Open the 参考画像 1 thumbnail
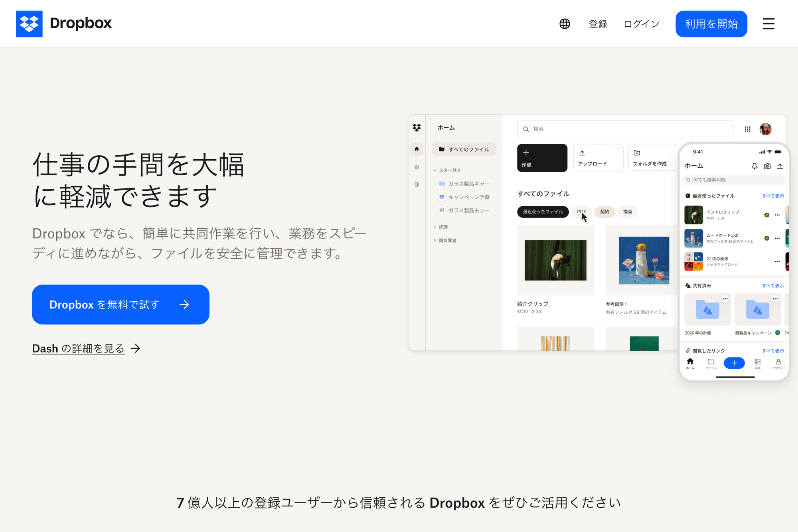Image resolution: width=798 pixels, height=532 pixels. click(x=642, y=260)
